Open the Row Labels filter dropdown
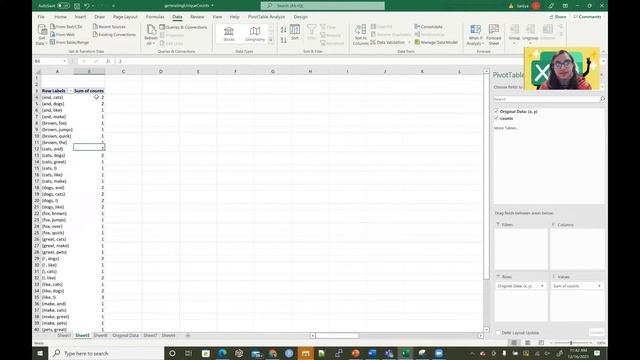The height and width of the screenshot is (360, 640). 70,91
